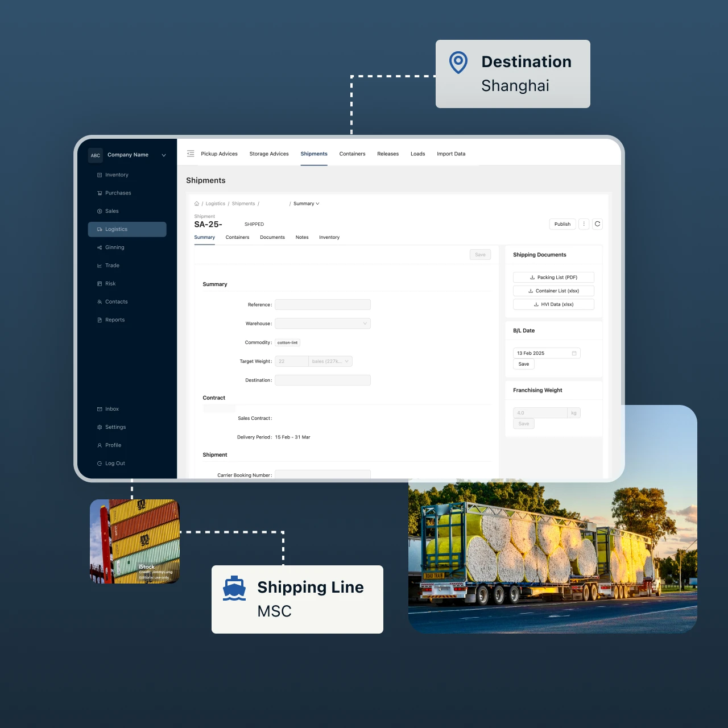Click the Publish button
Image resolution: width=728 pixels, height=728 pixels.
click(x=562, y=224)
